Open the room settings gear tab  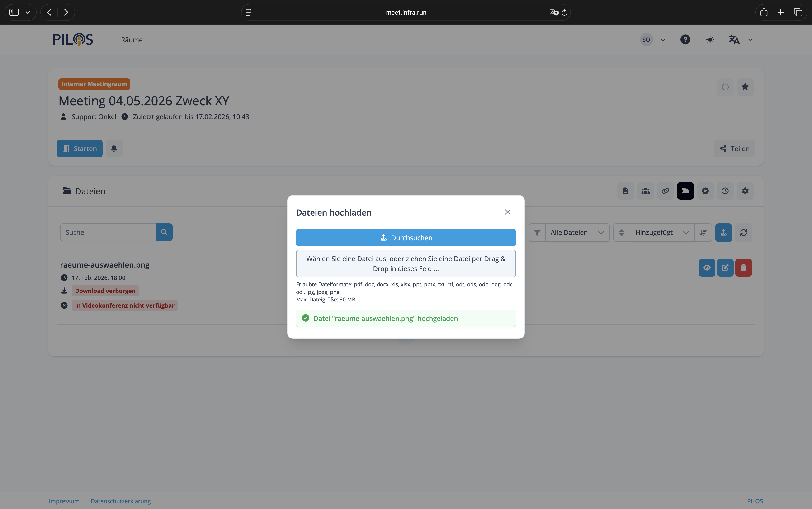click(745, 191)
